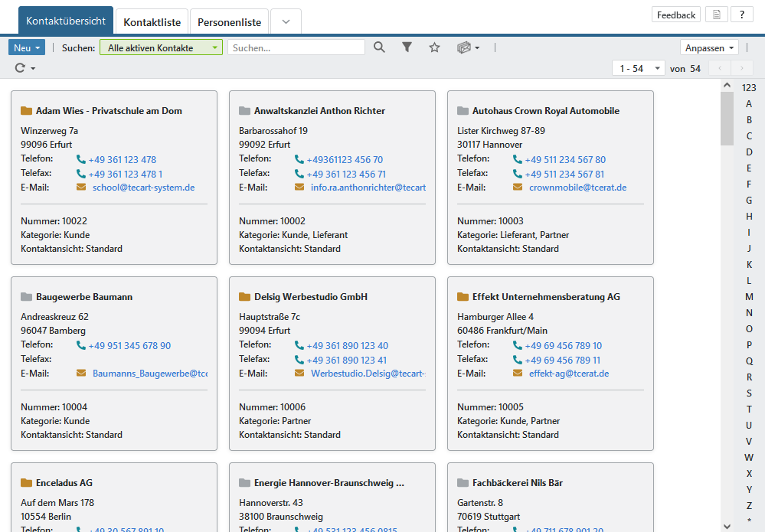Click the Feedback button
Image resolution: width=765 pixels, height=532 pixels.
click(675, 15)
